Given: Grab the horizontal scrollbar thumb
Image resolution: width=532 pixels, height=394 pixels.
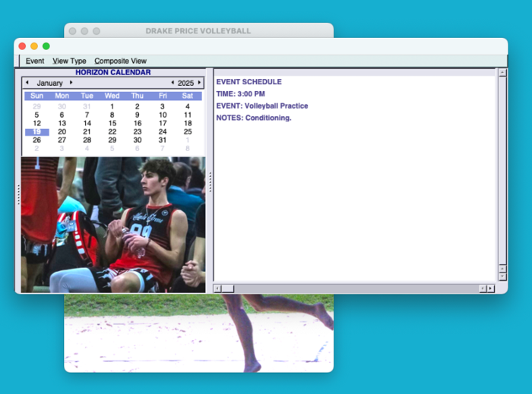Looking at the screenshot, I should click(x=227, y=288).
